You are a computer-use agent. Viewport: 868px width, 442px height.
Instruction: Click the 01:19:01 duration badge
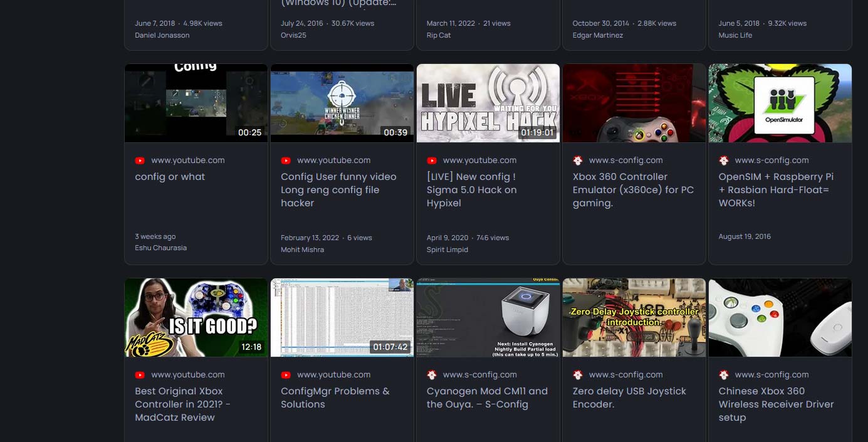(537, 132)
